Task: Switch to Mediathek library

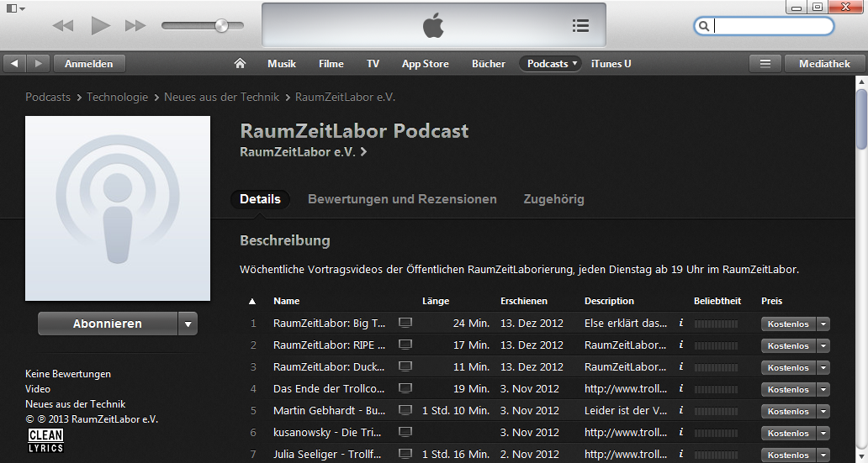Action: (x=824, y=64)
